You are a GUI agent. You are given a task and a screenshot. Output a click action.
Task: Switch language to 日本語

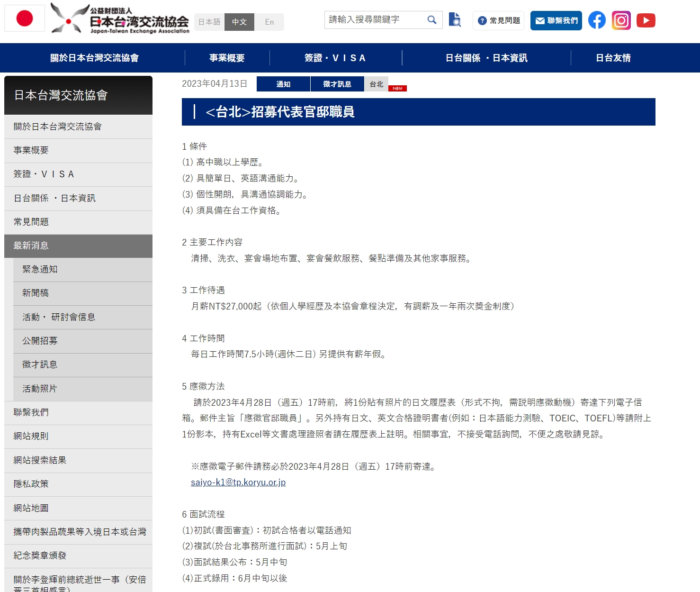click(209, 22)
